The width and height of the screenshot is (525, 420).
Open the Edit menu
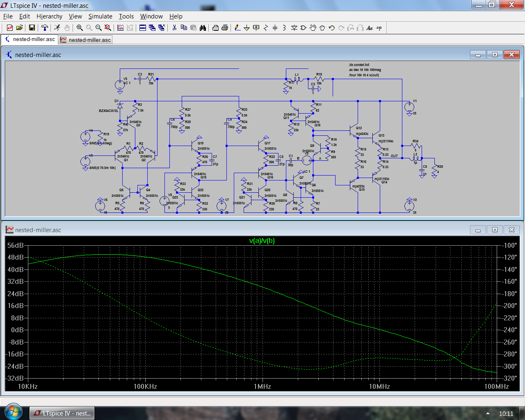tap(25, 16)
